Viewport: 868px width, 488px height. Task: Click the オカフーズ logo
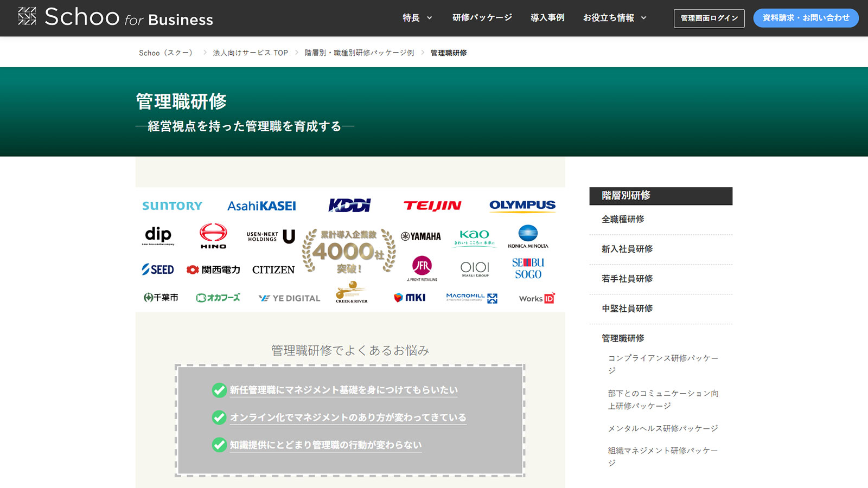pos(218,298)
